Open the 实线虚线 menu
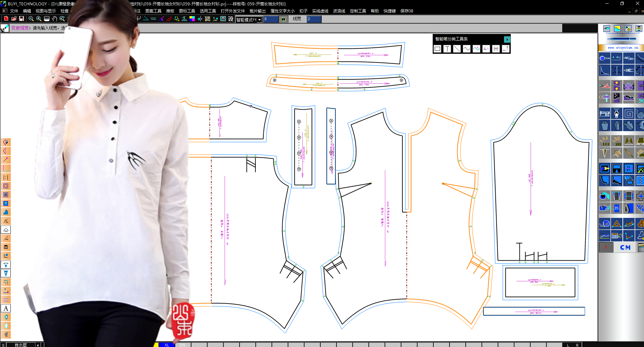The width and height of the screenshot is (644, 347). (320, 11)
